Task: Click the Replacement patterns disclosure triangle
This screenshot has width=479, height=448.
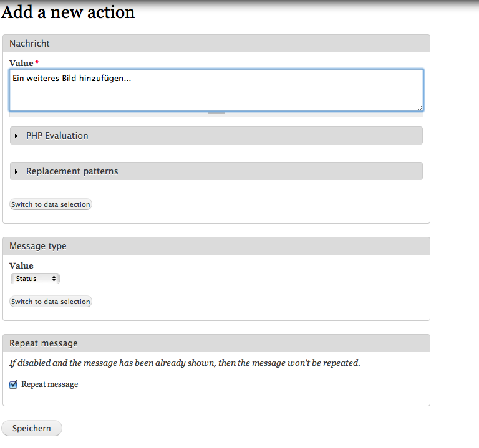Action: [16, 171]
